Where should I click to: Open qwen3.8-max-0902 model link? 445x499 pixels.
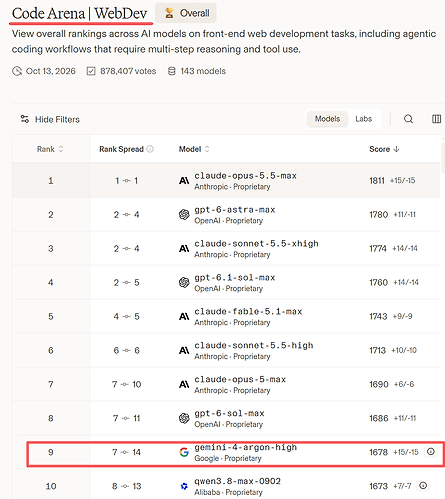237,481
